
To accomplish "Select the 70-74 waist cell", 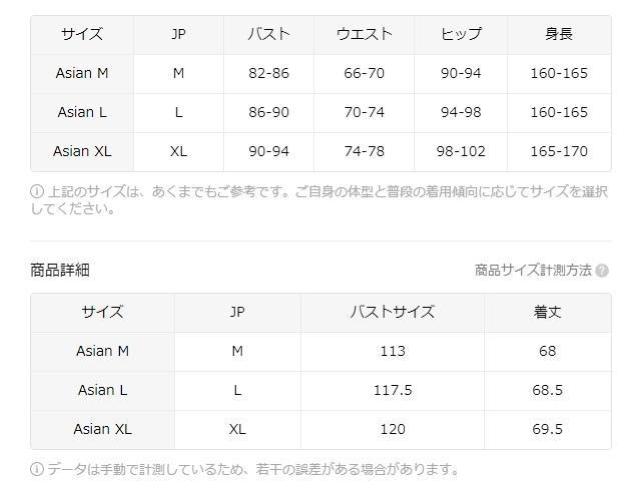I will [x=364, y=112].
